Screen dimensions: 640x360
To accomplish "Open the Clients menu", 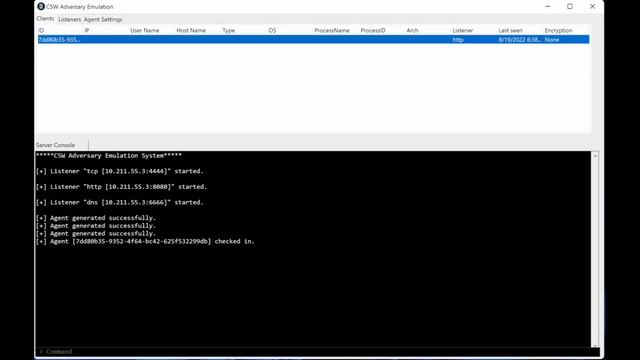I will pyautogui.click(x=45, y=19).
